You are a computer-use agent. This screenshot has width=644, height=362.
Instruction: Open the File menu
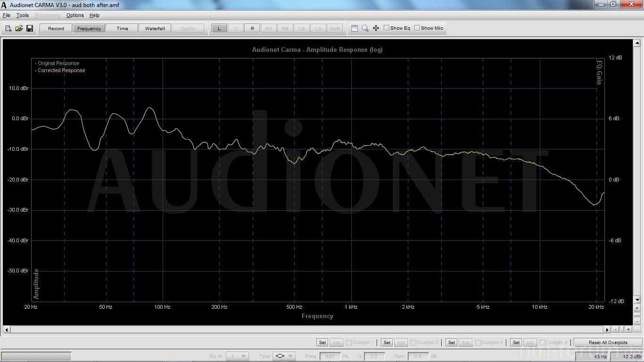(x=7, y=16)
